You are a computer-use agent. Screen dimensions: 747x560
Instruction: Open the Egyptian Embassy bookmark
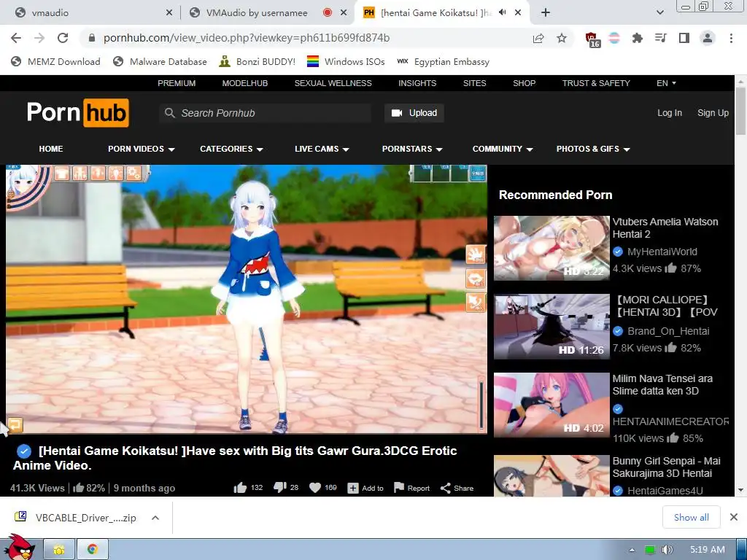click(x=443, y=61)
